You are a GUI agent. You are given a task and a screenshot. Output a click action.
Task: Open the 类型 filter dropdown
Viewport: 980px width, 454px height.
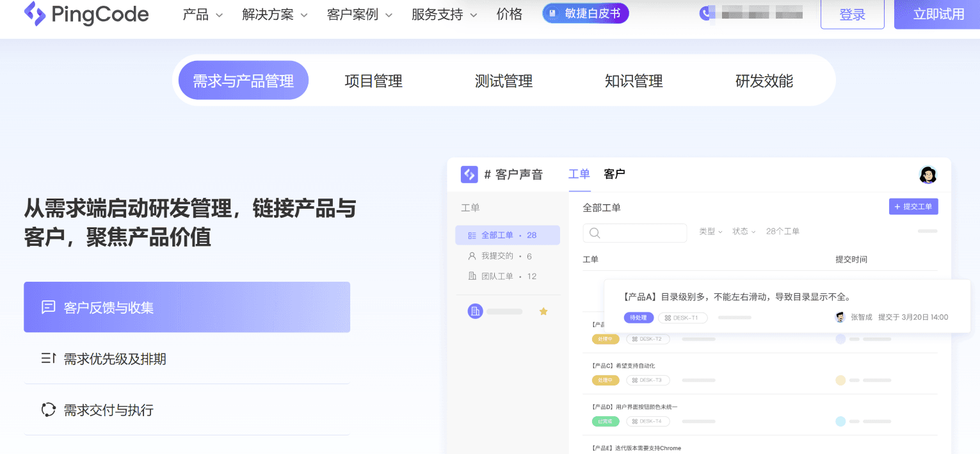pos(711,232)
